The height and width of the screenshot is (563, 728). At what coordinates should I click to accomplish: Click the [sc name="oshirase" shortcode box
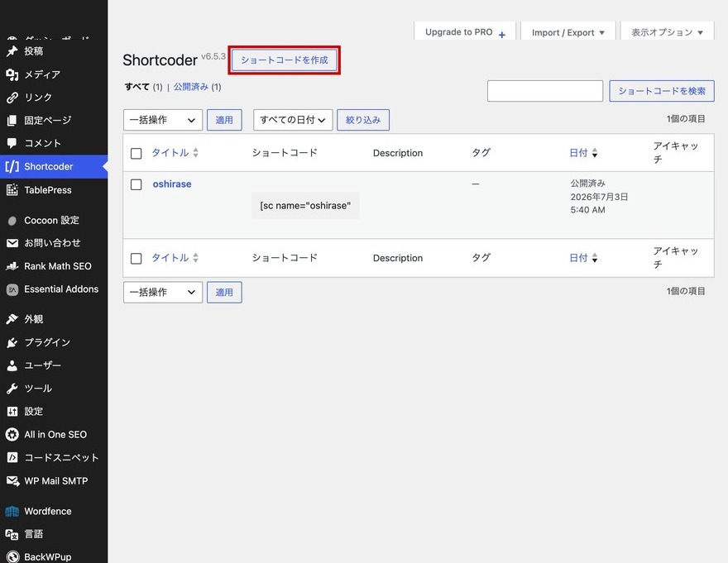(305, 206)
